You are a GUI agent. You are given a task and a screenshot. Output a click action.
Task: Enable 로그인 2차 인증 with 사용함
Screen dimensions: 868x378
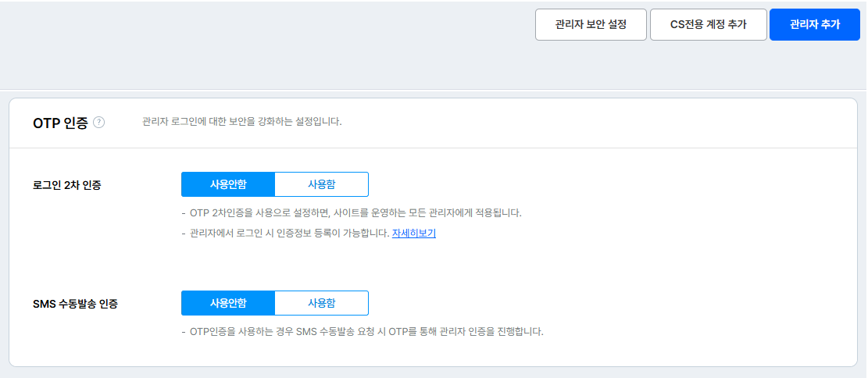pyautogui.click(x=321, y=184)
